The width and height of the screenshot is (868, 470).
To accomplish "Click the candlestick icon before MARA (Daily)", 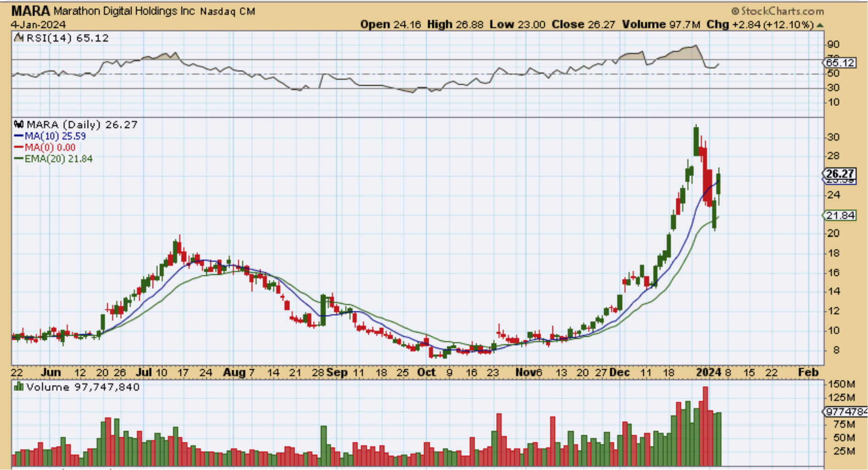I will point(19,125).
